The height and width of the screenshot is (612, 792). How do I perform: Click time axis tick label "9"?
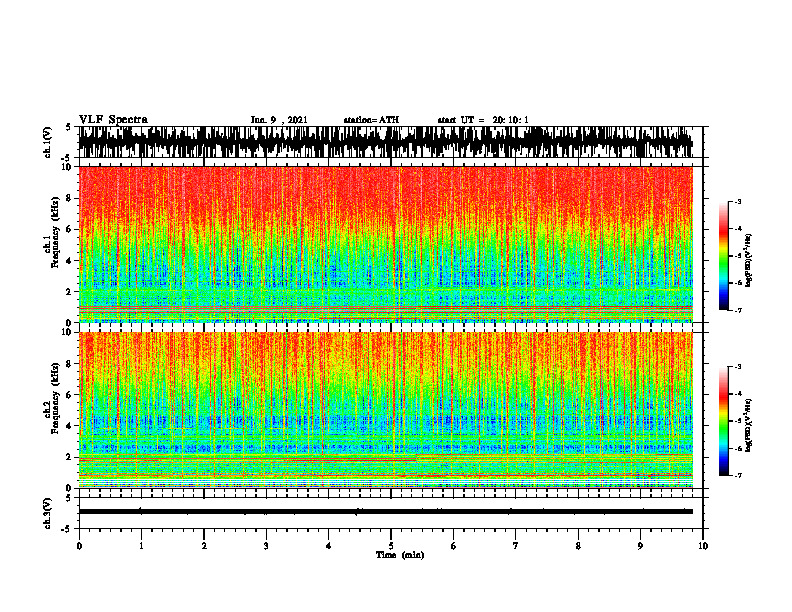tap(640, 546)
